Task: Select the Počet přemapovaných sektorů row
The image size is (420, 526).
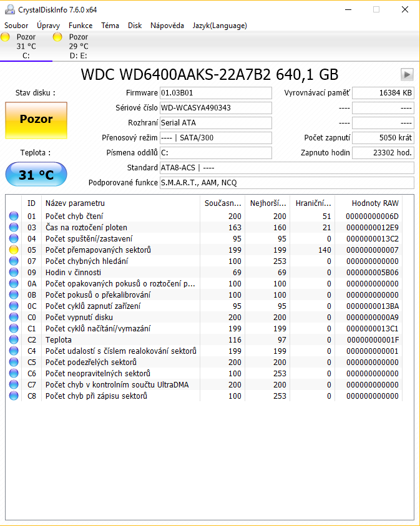Action: point(204,250)
